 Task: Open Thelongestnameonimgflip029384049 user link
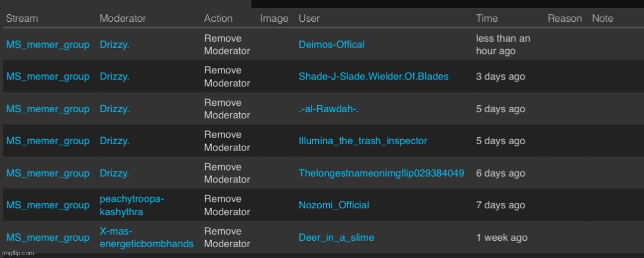[x=381, y=173]
